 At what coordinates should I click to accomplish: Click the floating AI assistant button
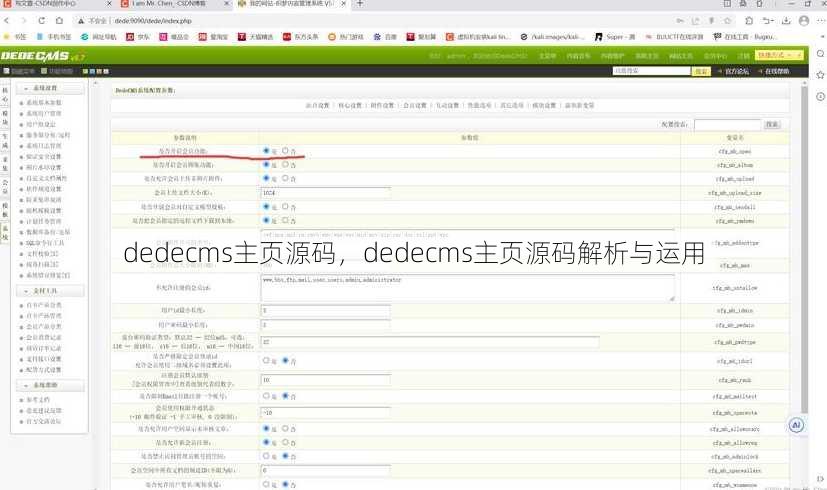point(796,425)
